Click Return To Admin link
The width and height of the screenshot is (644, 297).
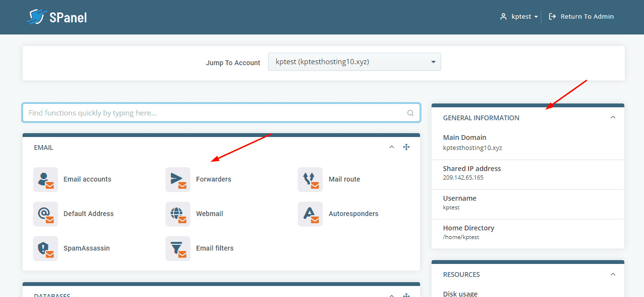(581, 16)
